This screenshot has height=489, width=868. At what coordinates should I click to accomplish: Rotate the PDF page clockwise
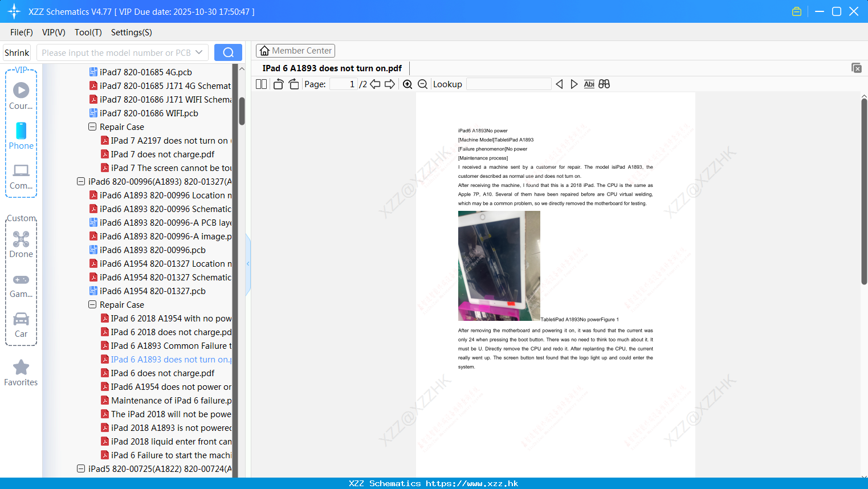[x=294, y=84]
